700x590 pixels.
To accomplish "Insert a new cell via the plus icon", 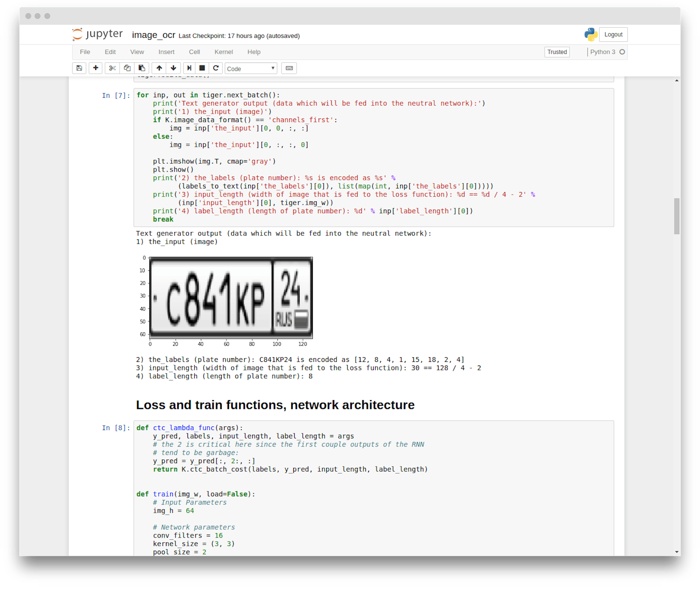I will click(x=95, y=68).
